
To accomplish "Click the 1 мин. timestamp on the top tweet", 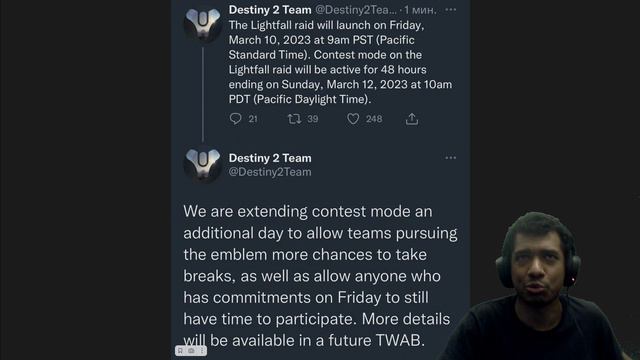I will point(420,10).
